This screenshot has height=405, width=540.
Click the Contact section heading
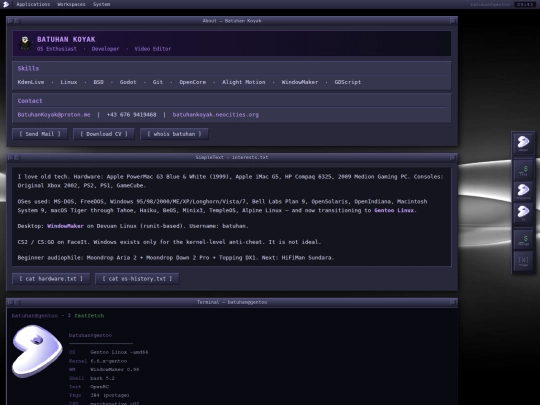point(30,101)
